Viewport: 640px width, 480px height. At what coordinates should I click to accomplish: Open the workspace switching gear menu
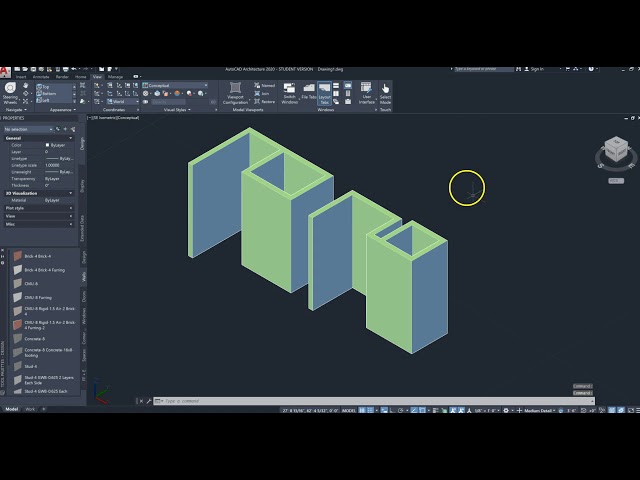pyautogui.click(x=507, y=411)
